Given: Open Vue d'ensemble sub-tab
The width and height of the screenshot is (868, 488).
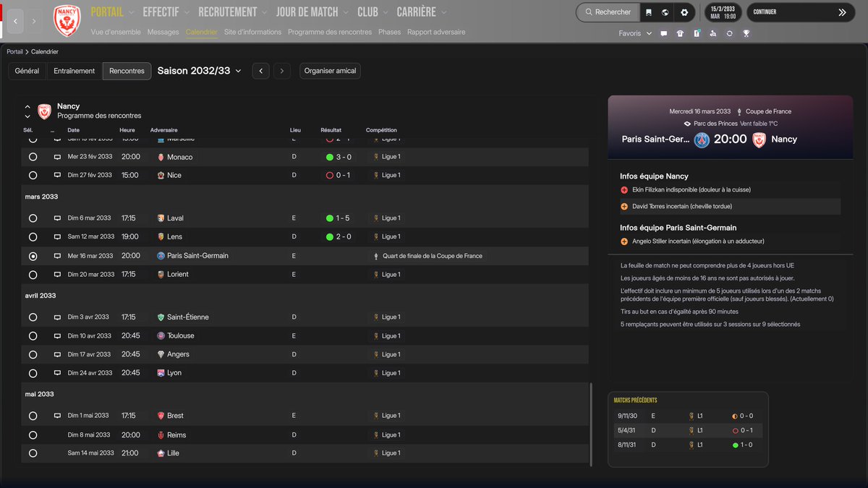Looking at the screenshot, I should coord(116,33).
